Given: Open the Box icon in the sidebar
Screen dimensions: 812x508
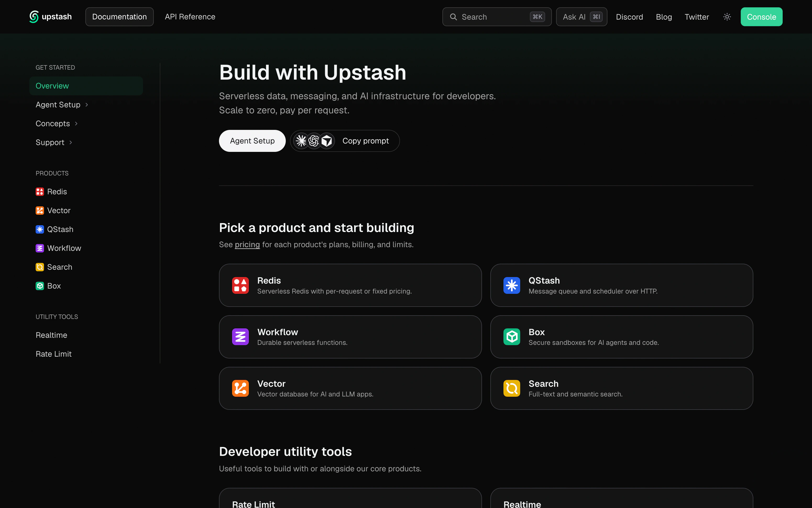Looking at the screenshot, I should pos(40,286).
